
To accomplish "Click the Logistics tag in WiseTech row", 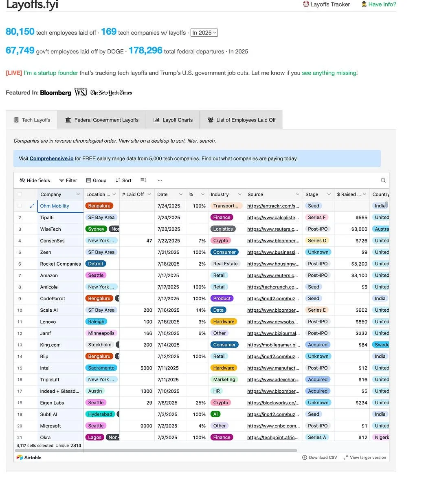I will pyautogui.click(x=223, y=229).
